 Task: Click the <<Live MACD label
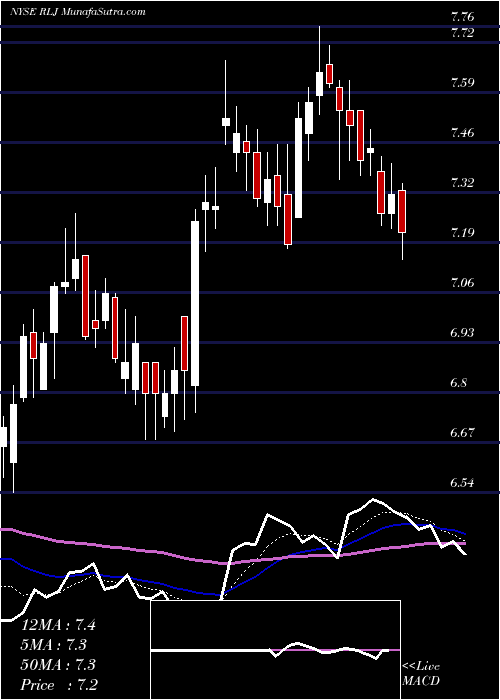[421, 674]
